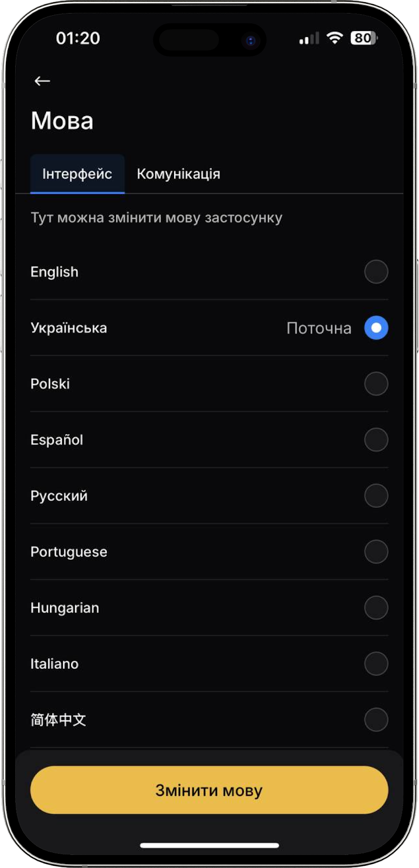The image size is (419, 868).
Task: Tap the Поточна label
Action: point(319,328)
